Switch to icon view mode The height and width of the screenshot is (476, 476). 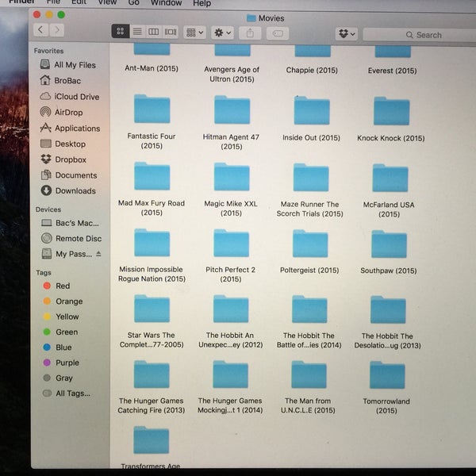pyautogui.click(x=121, y=31)
